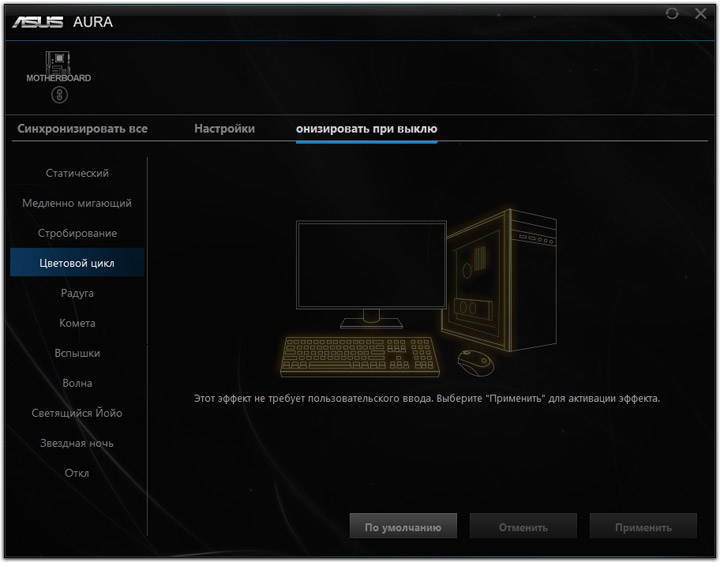
Task: Click the AURA title text
Action: pos(93,22)
